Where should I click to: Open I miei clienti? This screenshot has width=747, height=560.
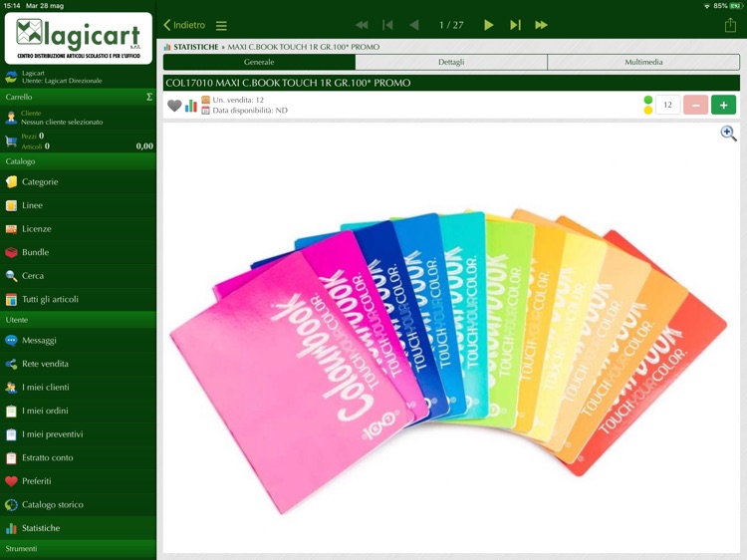(x=78, y=387)
